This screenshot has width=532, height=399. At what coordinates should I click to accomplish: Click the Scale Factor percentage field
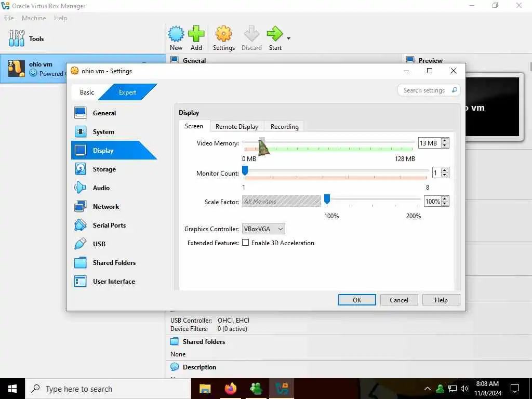(433, 201)
